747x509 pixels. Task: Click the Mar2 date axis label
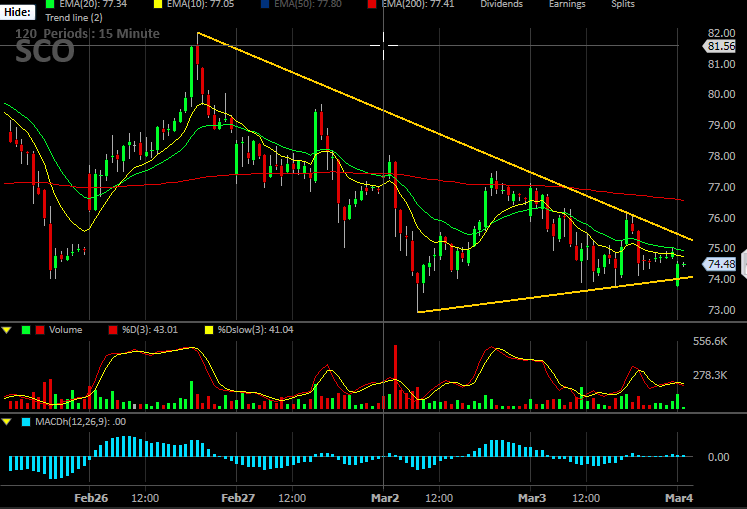point(385,498)
